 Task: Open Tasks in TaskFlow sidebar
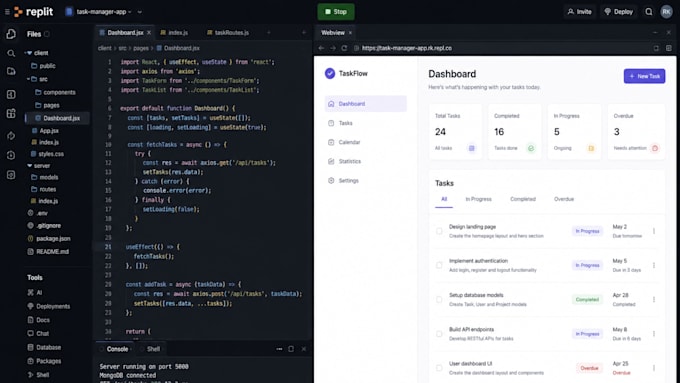coord(366,123)
